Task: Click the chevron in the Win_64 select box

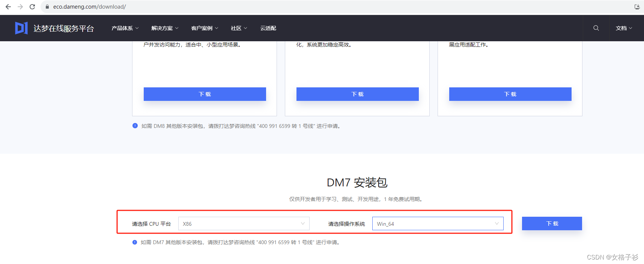Action: (497, 223)
